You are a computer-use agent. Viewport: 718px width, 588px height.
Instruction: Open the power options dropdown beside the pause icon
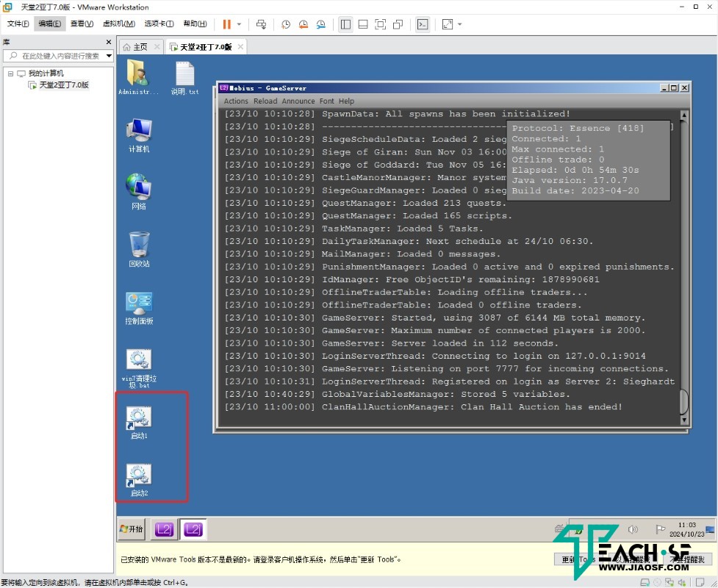(239, 24)
